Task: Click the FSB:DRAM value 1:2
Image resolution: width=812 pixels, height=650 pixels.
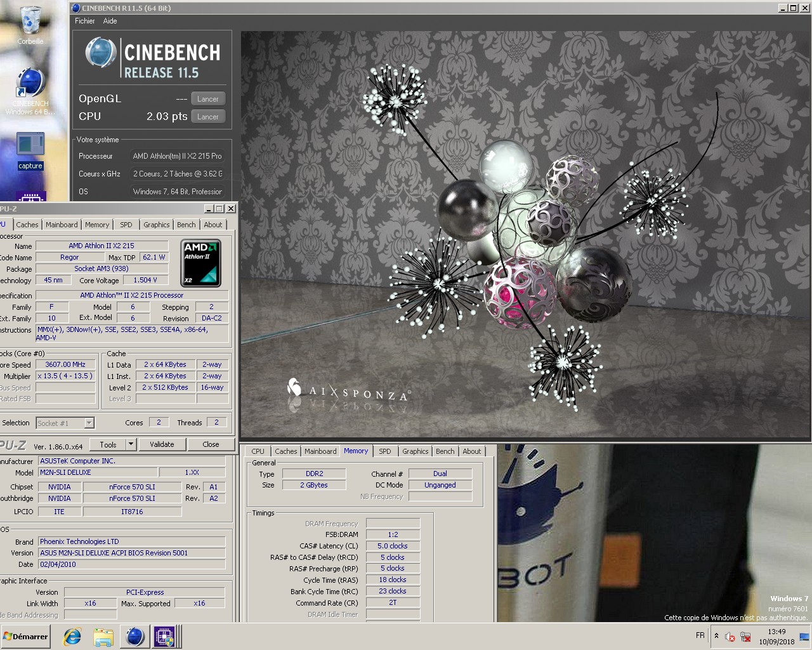Action: coord(393,534)
